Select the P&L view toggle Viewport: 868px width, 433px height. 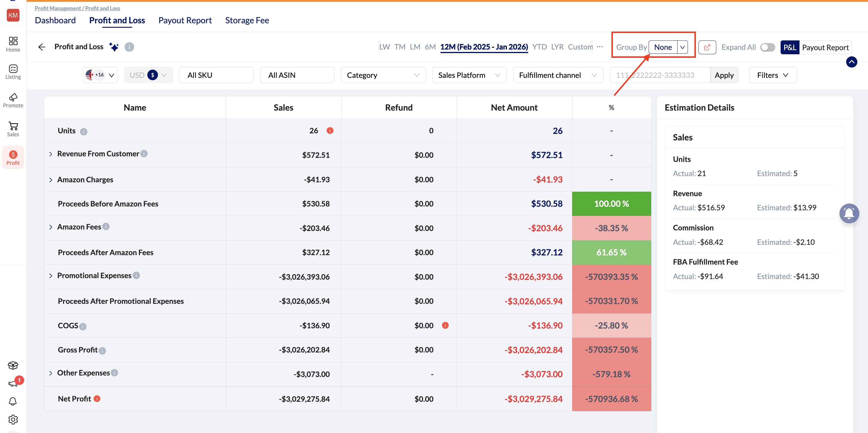(x=789, y=47)
